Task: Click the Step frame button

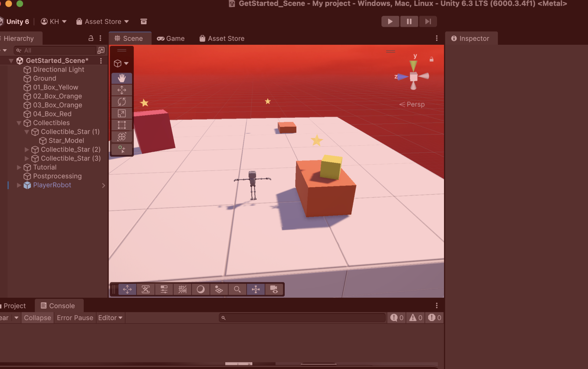Action: [428, 21]
